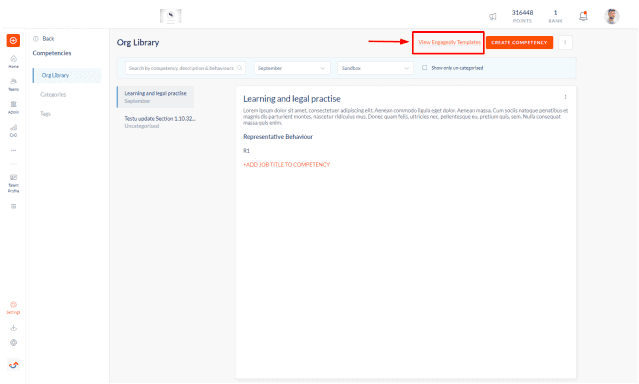Screen dimensions: 639x384
Task: Click View Engagedly Templates link
Action: coord(450,42)
